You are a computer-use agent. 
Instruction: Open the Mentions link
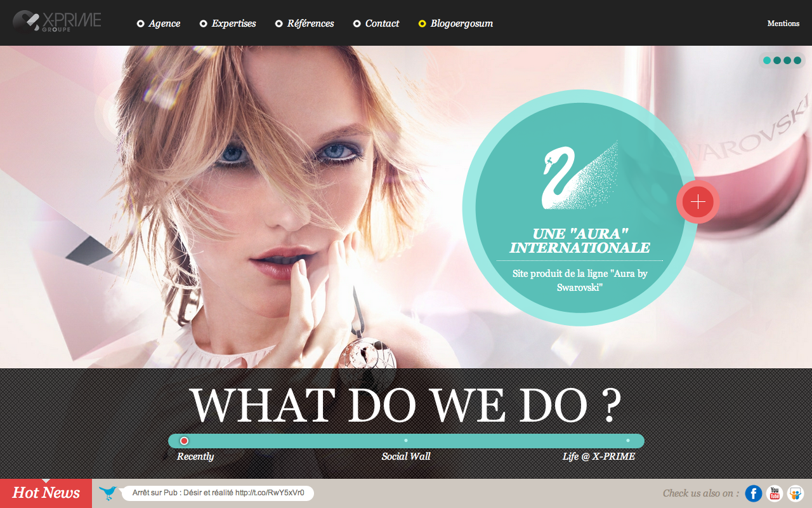coord(783,23)
